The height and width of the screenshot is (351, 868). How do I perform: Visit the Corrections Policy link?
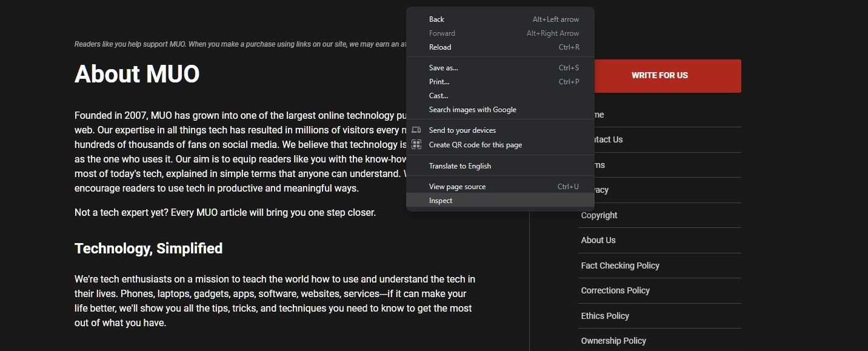(615, 290)
